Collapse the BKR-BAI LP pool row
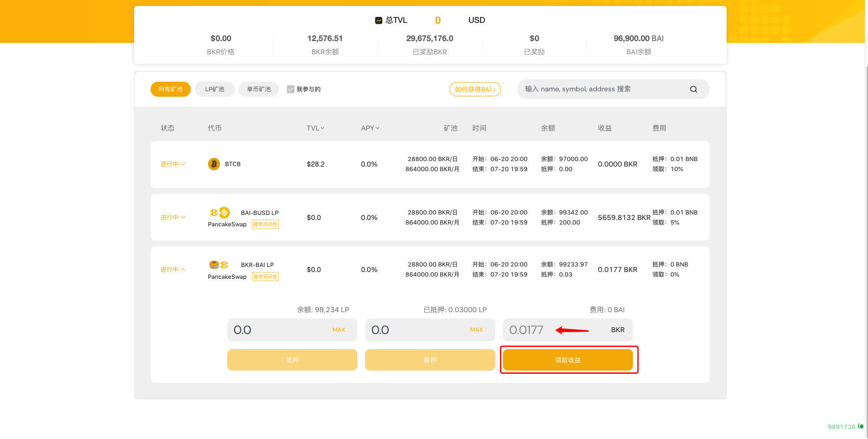This screenshot has height=439, width=868. click(x=173, y=270)
